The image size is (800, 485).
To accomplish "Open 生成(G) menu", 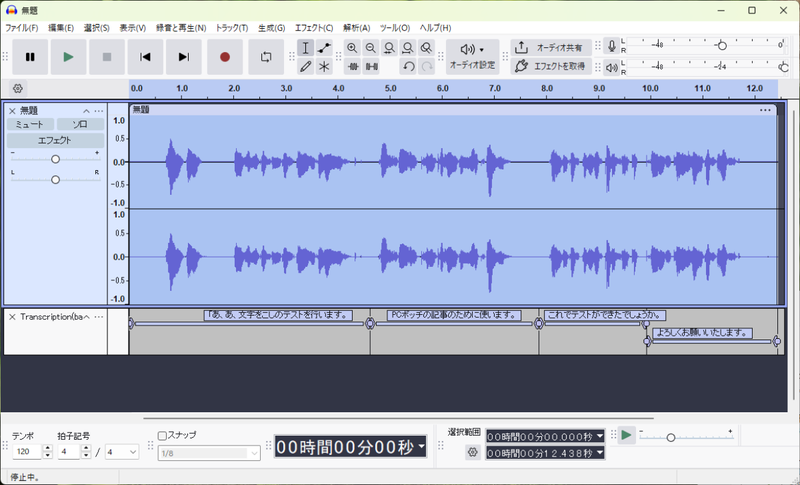I will (x=271, y=28).
